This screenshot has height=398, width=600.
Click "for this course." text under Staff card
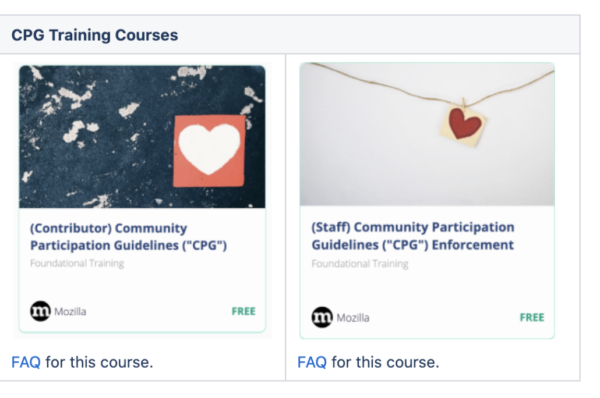(x=385, y=362)
